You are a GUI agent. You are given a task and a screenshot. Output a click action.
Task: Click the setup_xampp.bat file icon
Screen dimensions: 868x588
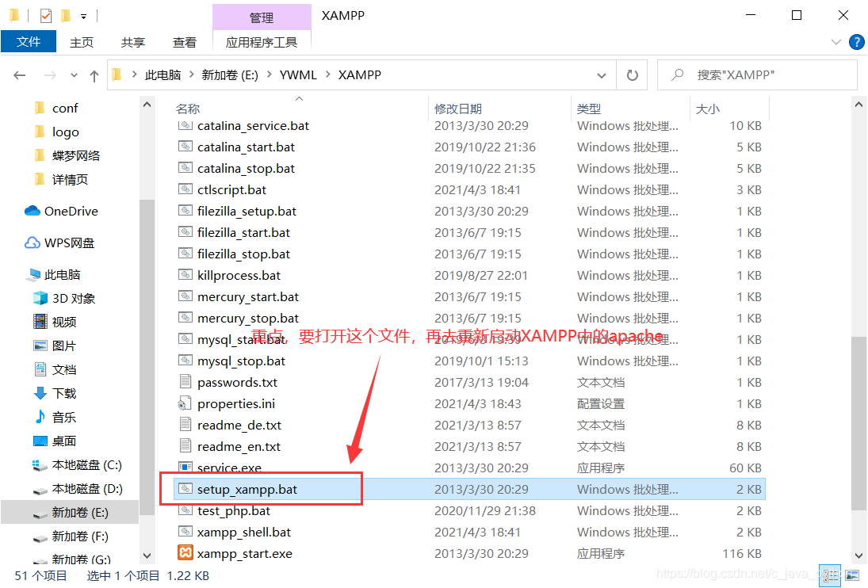click(185, 489)
